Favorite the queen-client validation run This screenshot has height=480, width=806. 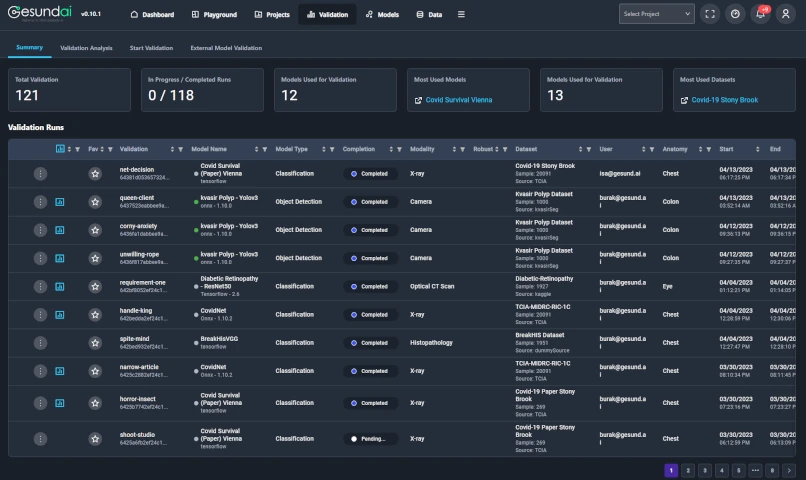(x=95, y=202)
